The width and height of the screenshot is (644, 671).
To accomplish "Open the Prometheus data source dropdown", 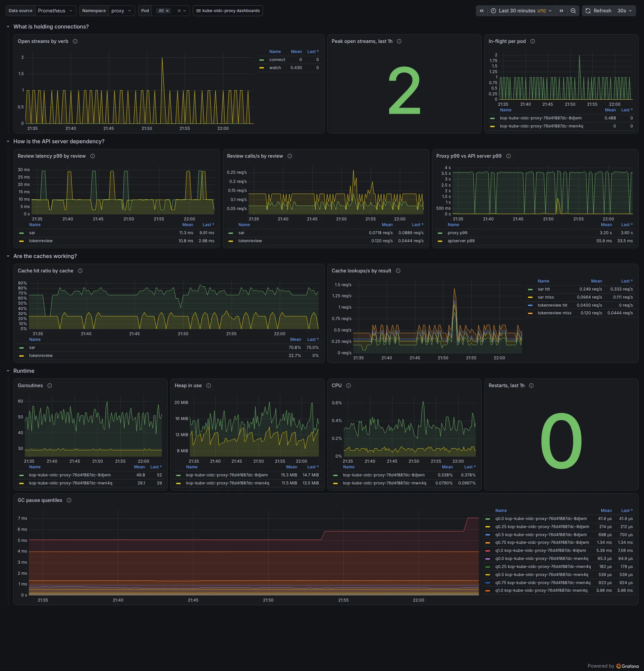I will (55, 11).
